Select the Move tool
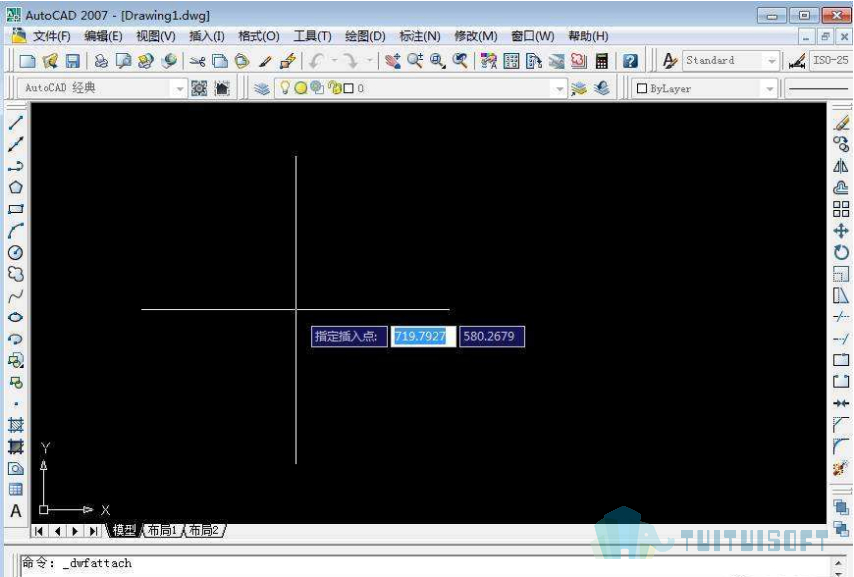This screenshot has height=577, width=854. tap(841, 231)
